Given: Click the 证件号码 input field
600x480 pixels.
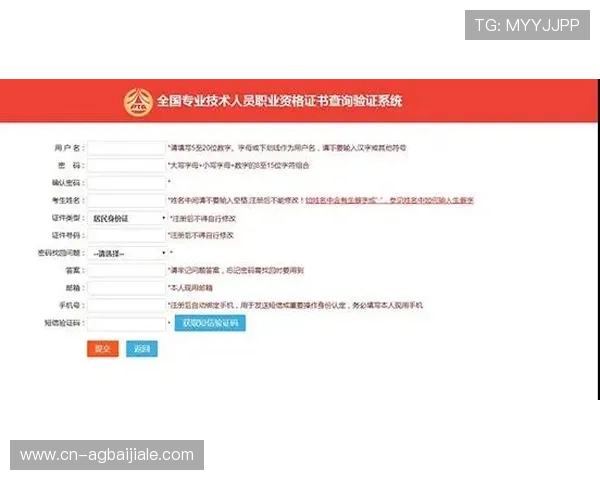Looking at the screenshot, I should click(x=126, y=235).
